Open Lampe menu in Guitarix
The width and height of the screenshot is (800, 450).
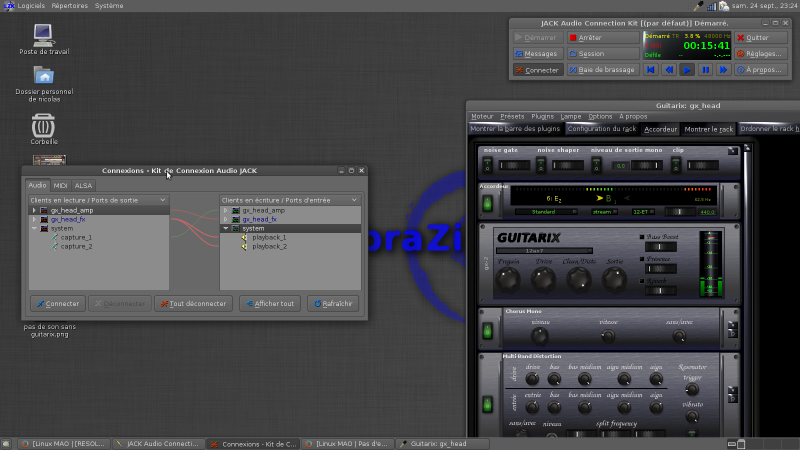click(570, 116)
